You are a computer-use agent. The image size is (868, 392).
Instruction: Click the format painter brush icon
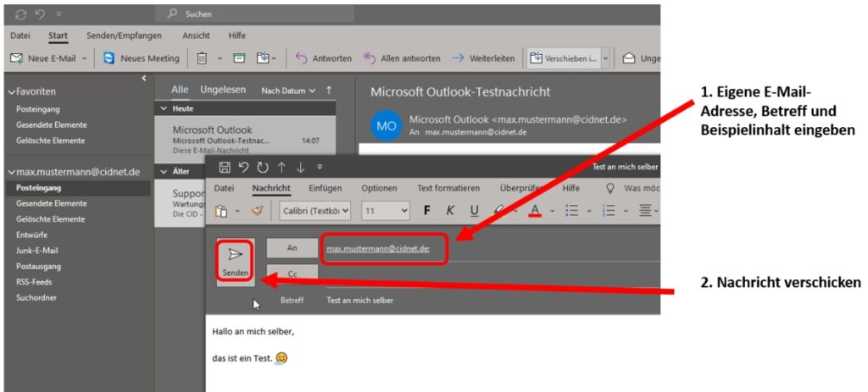pyautogui.click(x=258, y=211)
